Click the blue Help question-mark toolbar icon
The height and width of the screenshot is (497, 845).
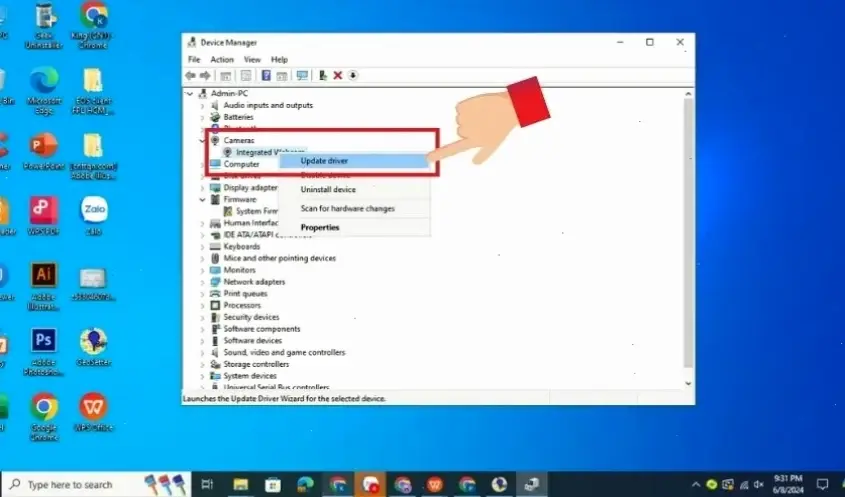click(x=266, y=75)
